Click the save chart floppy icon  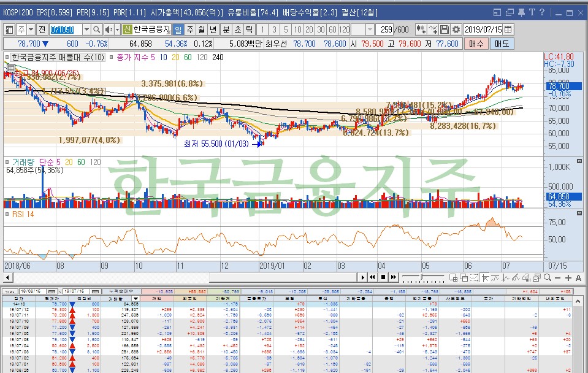pos(445,29)
